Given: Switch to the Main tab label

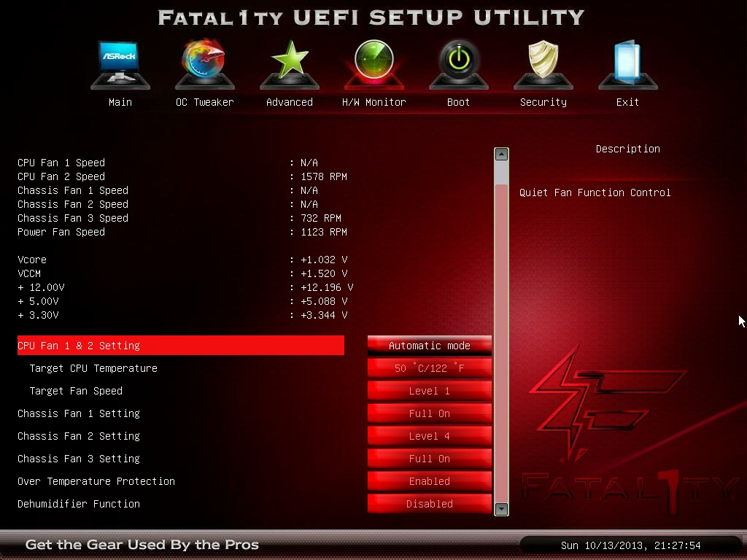Looking at the screenshot, I should [x=120, y=102].
